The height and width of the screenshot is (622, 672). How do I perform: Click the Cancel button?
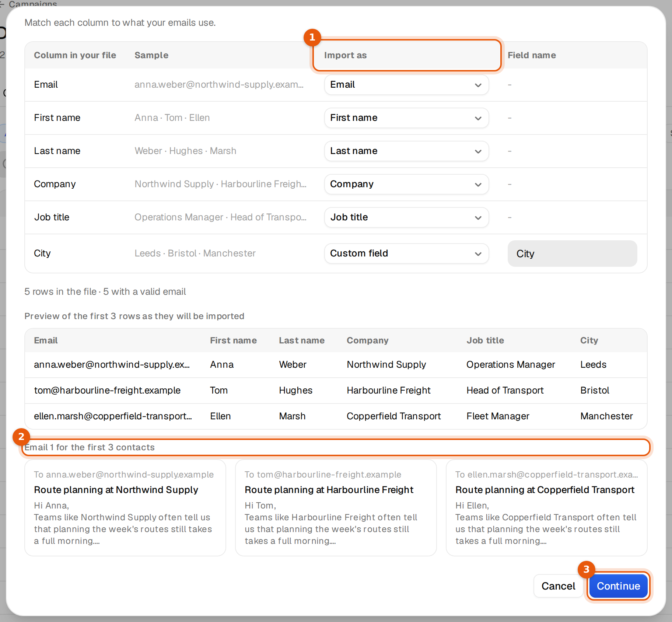tap(558, 586)
